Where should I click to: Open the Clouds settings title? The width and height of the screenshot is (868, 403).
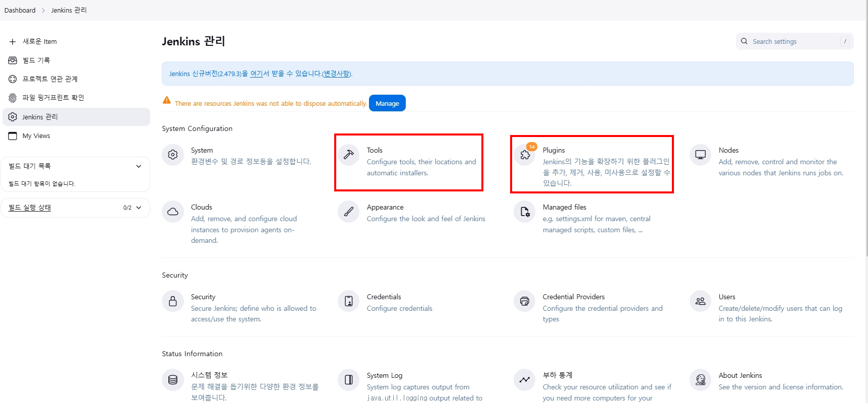(x=202, y=207)
